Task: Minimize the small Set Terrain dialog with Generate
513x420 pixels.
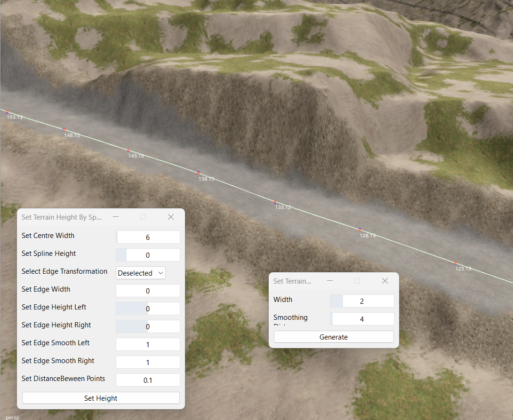Action: pyautogui.click(x=330, y=281)
